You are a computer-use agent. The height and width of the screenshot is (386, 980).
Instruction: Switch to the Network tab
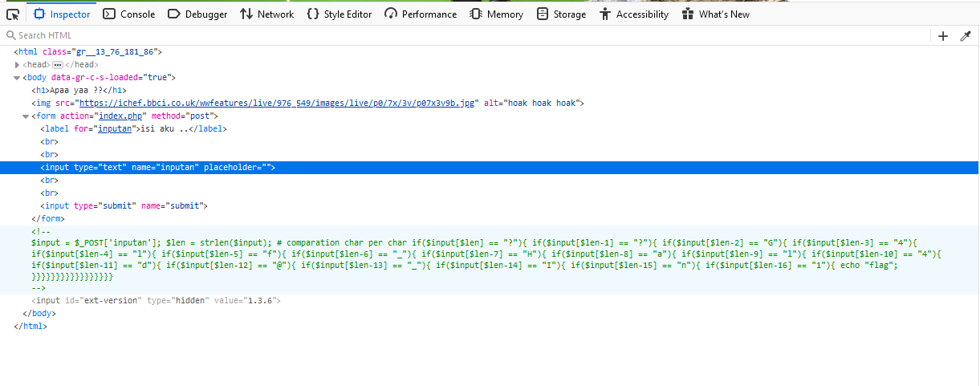coord(267,14)
